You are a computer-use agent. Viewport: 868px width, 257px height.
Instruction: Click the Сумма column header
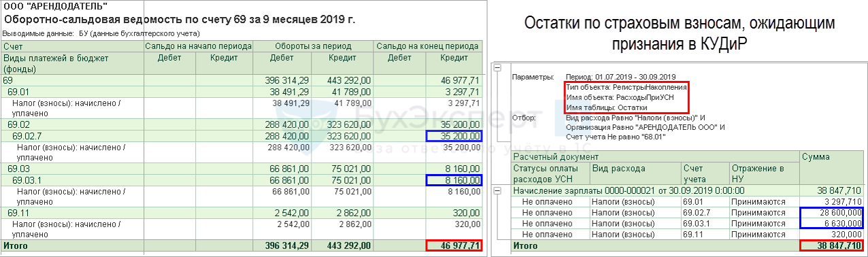(x=816, y=157)
